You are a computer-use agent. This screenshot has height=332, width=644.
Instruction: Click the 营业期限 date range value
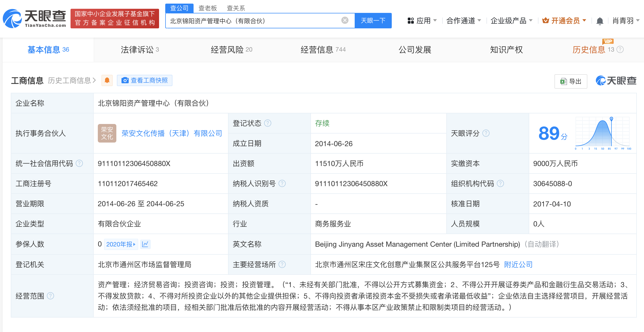pyautogui.click(x=141, y=204)
